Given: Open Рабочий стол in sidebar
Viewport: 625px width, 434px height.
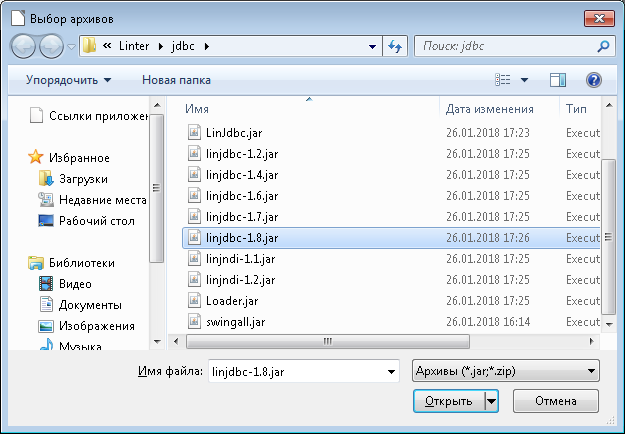Looking at the screenshot, I should pos(97,220).
